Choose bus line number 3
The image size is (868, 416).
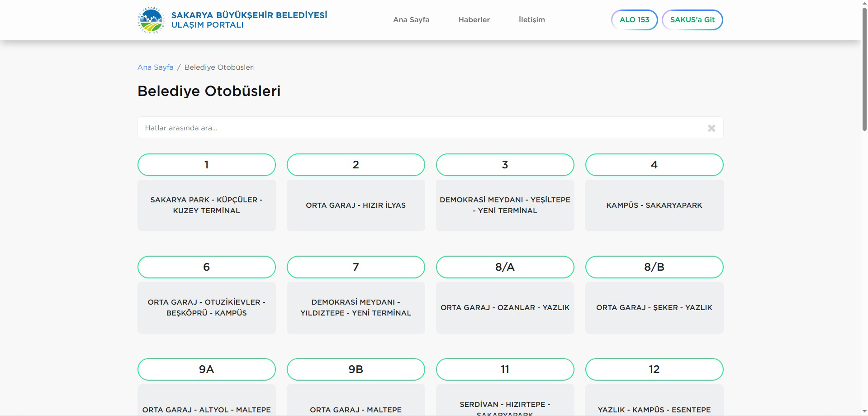coord(505,165)
